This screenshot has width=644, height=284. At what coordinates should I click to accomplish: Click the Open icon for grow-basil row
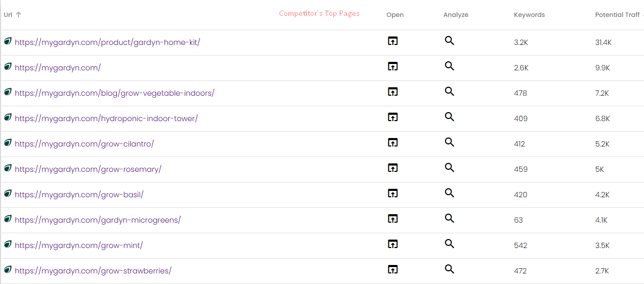click(x=393, y=193)
